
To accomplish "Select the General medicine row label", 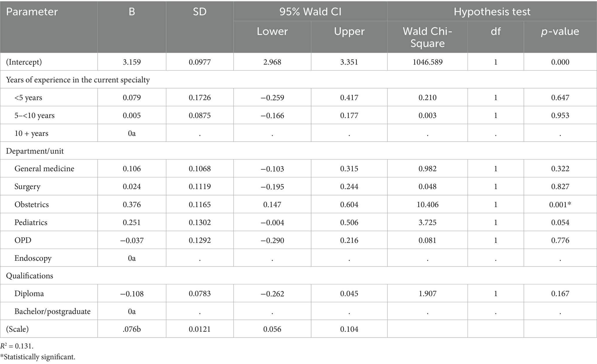I will pyautogui.click(x=44, y=168).
